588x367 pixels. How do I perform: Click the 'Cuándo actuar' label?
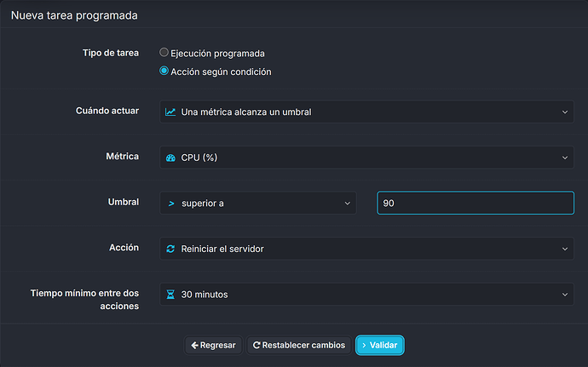click(107, 111)
